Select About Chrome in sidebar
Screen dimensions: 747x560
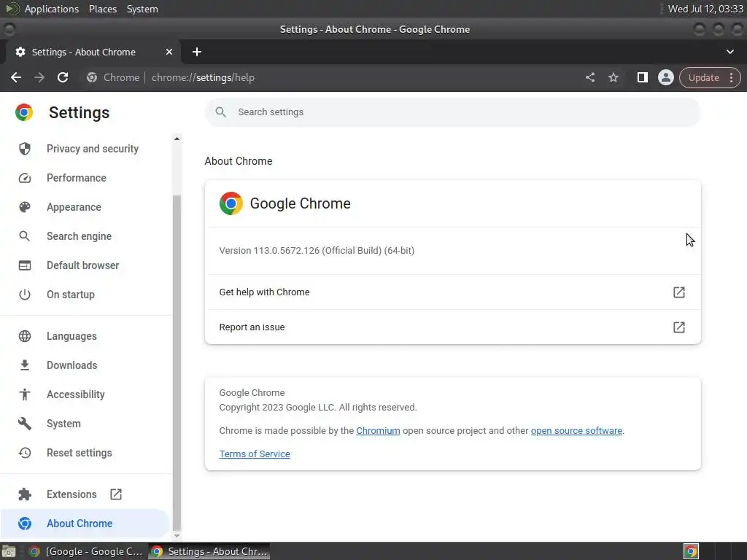point(85,524)
